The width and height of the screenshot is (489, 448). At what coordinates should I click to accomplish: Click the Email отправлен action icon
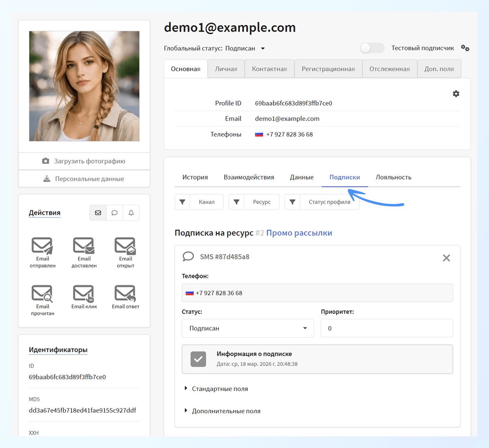pyautogui.click(x=42, y=246)
